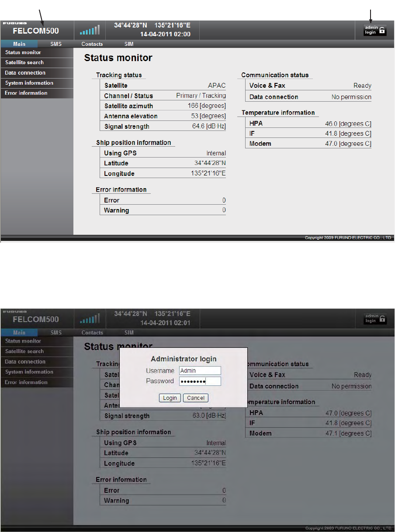
Task: Click the "Primary / Tracking" status value
Action: [201, 96]
